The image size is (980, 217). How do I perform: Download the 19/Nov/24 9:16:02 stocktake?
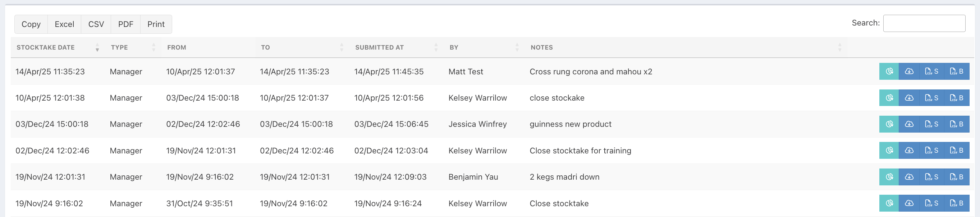(x=909, y=203)
